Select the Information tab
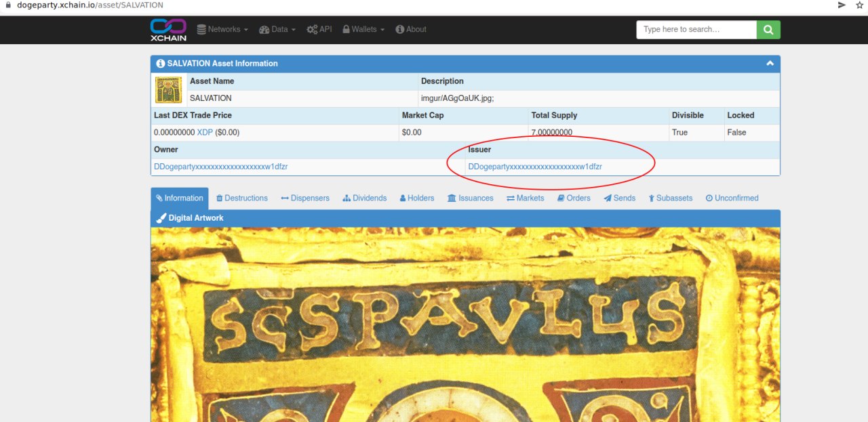Viewport: 868px width, 422px height. [x=180, y=198]
